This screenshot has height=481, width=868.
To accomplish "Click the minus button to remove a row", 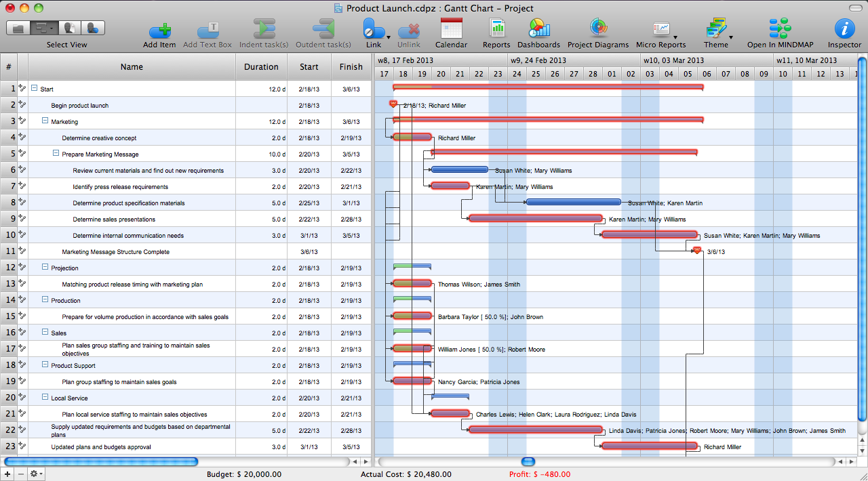I will coord(20,474).
